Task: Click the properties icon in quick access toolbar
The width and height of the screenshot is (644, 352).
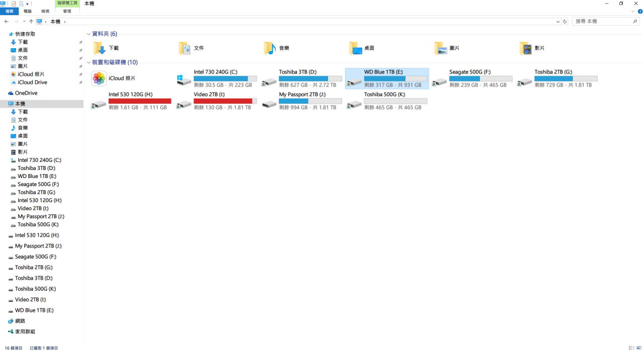Action: coord(14,4)
